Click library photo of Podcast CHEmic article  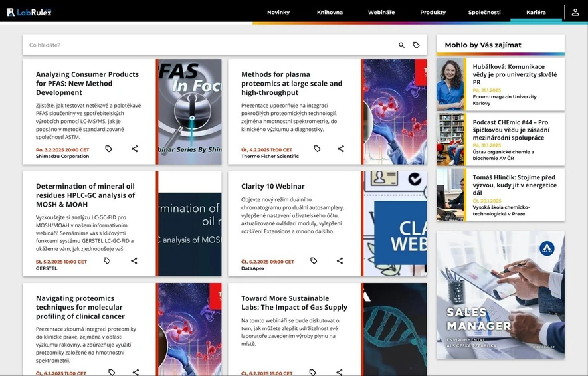point(450,140)
